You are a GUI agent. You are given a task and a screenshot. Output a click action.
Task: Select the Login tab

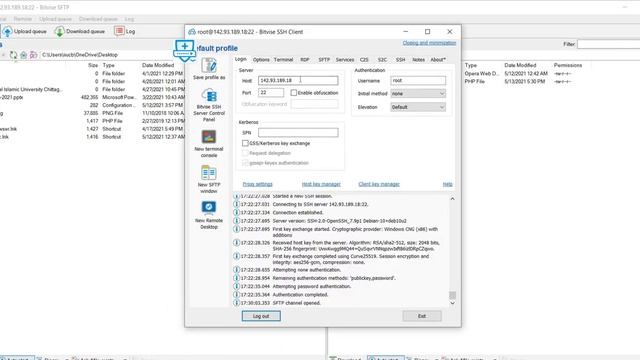click(241, 59)
